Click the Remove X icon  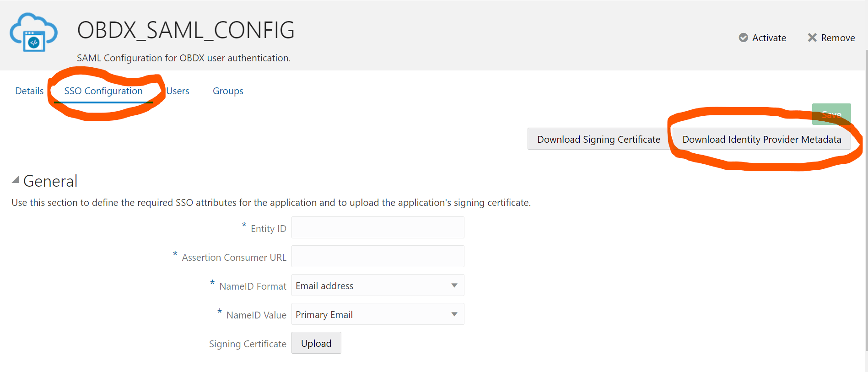coord(812,38)
